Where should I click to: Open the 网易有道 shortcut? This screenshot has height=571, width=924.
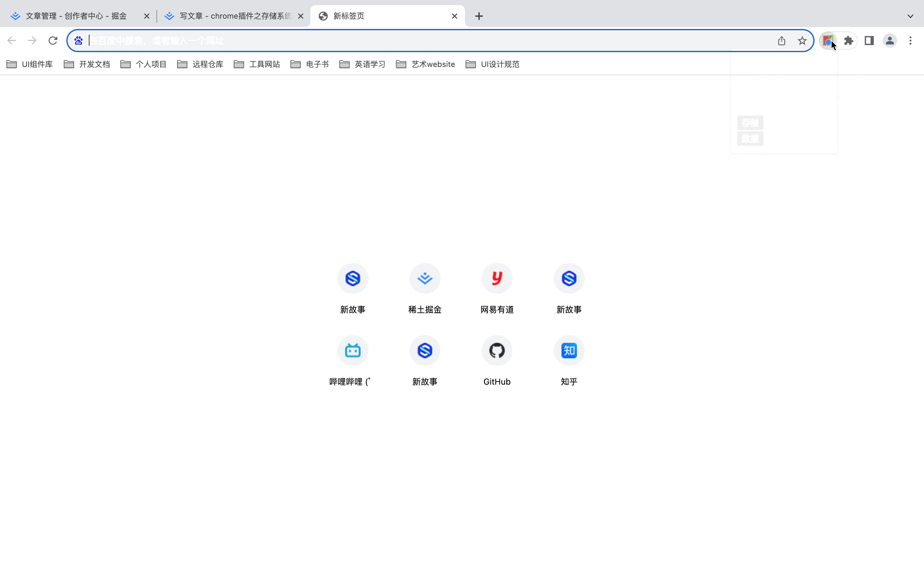[x=497, y=279]
